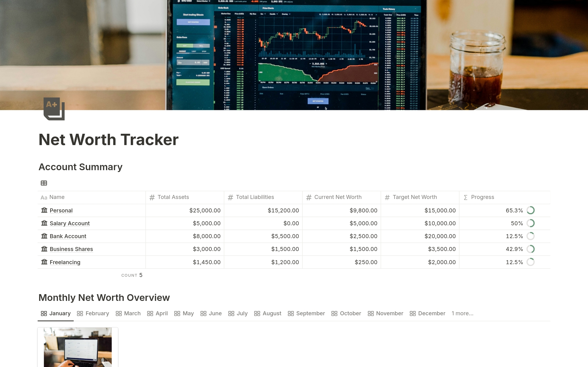Click the grid/table view icon above Account Summary

[x=43, y=183]
